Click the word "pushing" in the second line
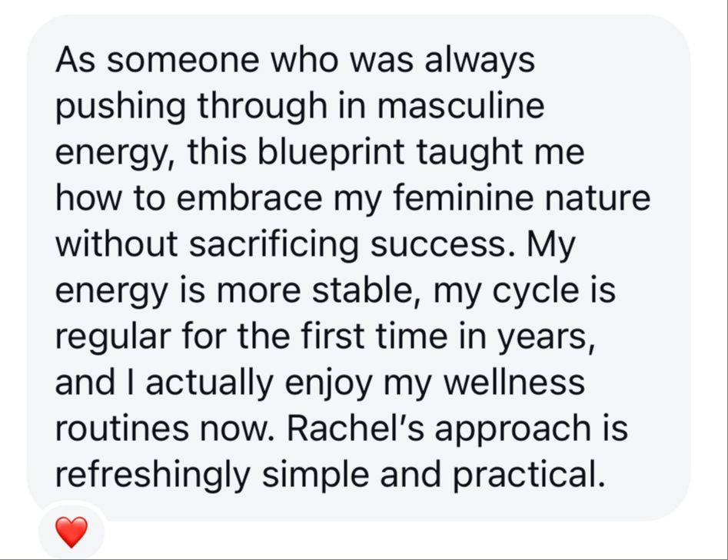The height and width of the screenshot is (560, 728). (x=121, y=108)
